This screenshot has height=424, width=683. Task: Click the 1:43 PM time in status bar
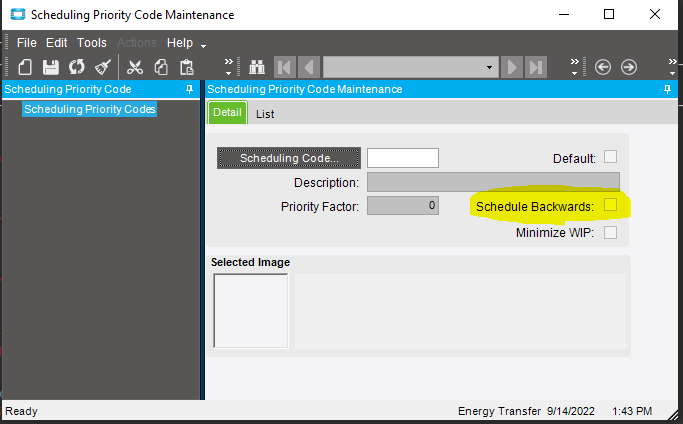click(632, 411)
